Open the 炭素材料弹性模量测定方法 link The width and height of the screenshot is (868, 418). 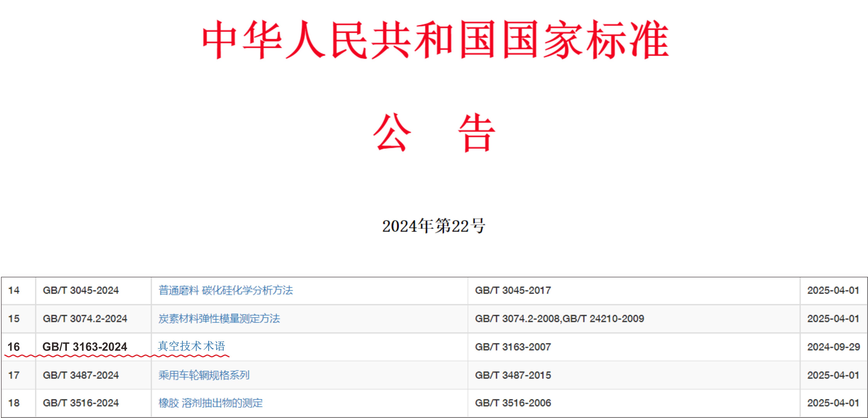tap(219, 319)
